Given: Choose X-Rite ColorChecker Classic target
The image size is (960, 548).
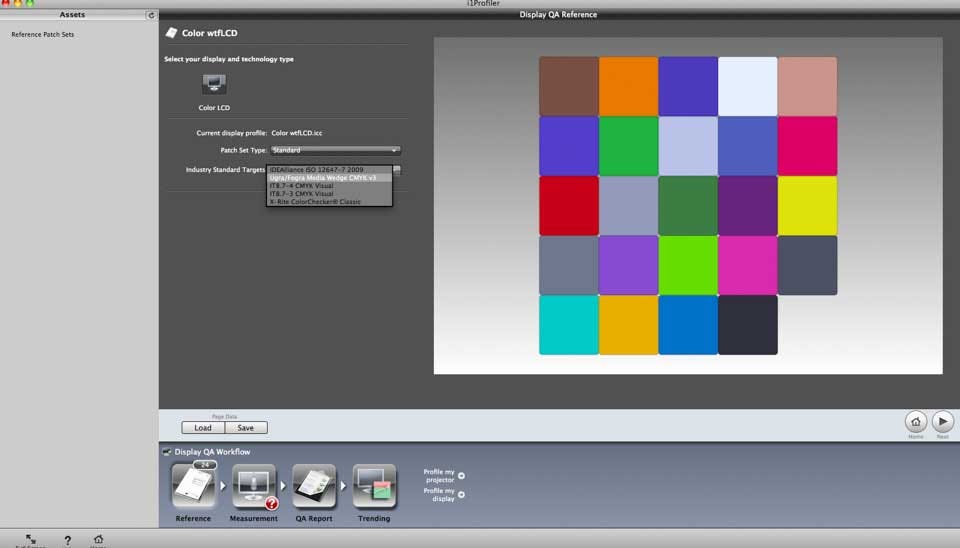Looking at the screenshot, I should (329, 201).
